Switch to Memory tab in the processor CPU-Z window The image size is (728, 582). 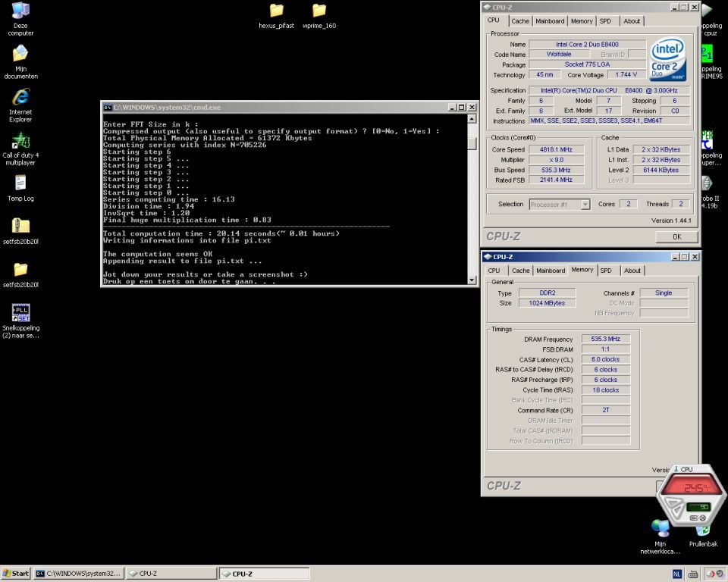click(x=582, y=21)
